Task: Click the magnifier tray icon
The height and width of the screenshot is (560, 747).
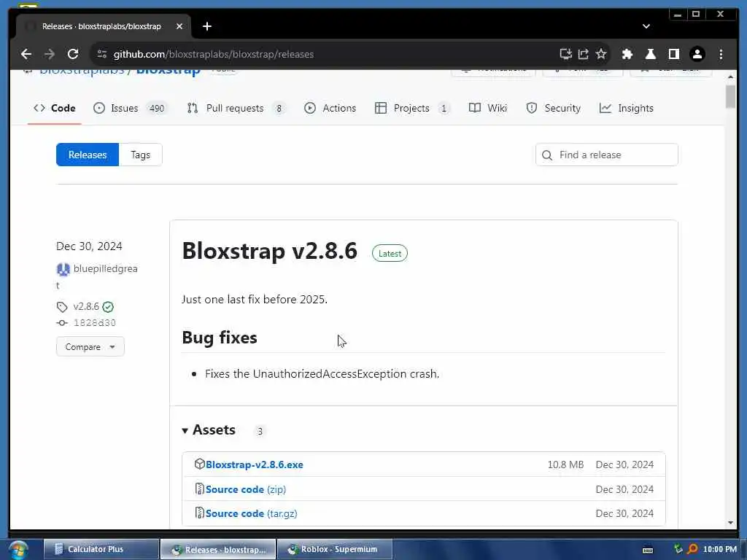Action: tap(693, 549)
